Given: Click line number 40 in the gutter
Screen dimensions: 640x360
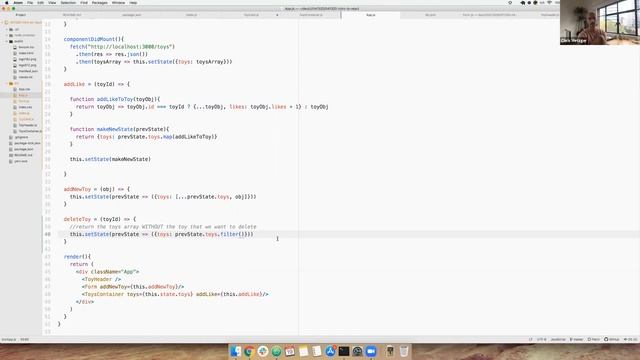Looking at the screenshot, I should point(48,234).
